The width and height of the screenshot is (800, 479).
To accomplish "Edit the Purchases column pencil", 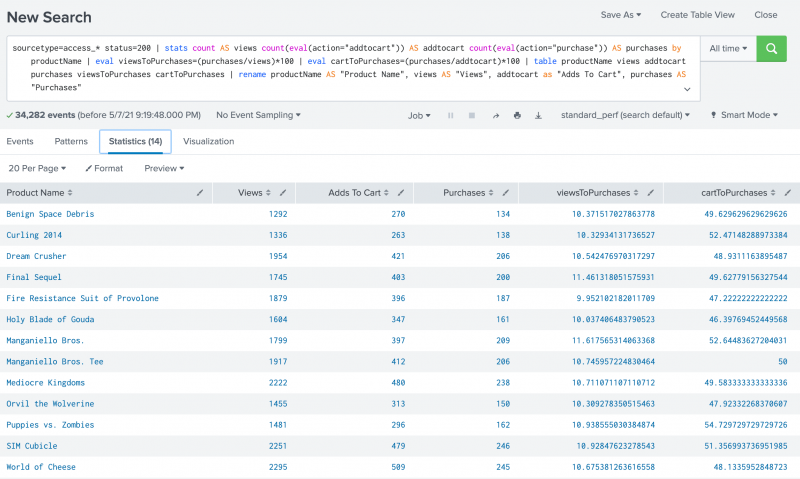I will [506, 193].
